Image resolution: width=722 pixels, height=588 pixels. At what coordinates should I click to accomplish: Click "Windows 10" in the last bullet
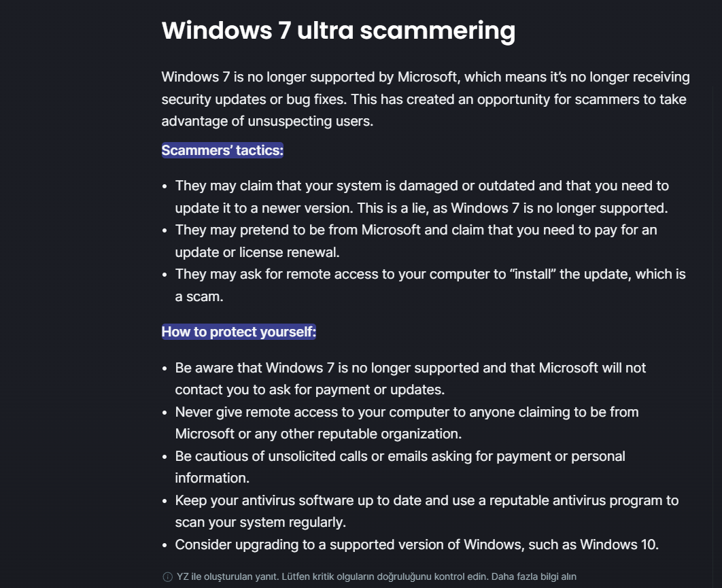click(x=618, y=544)
